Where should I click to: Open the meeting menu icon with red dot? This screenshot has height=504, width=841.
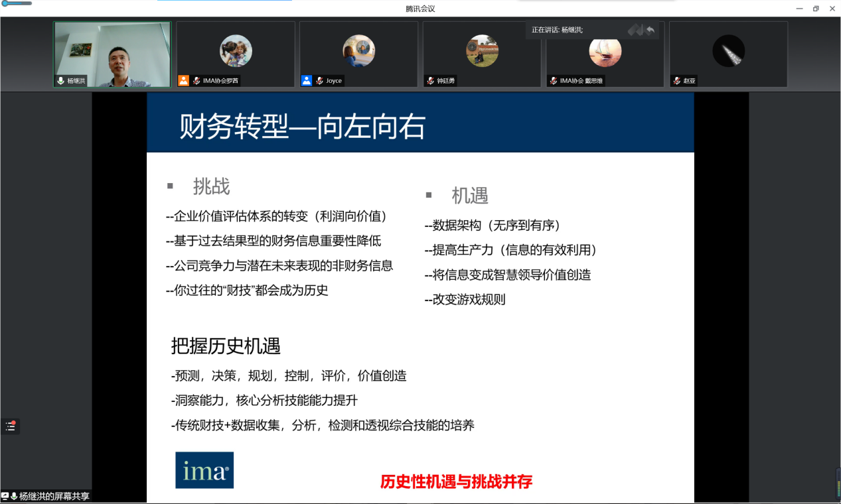click(11, 426)
